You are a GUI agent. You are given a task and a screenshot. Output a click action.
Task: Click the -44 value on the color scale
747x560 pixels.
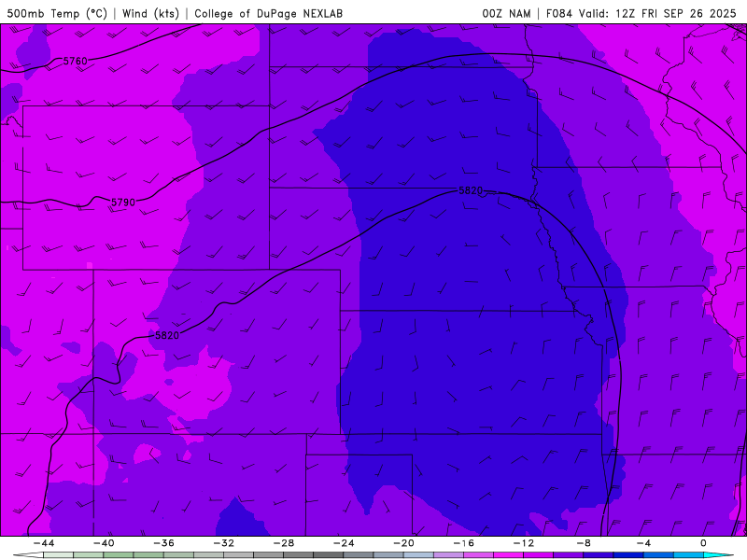(44, 543)
